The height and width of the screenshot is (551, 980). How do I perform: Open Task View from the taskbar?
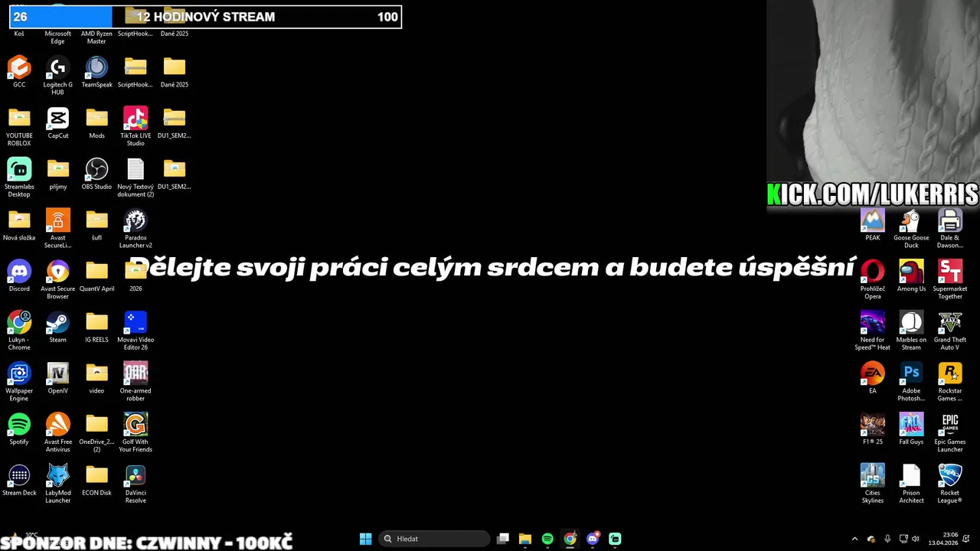(x=503, y=539)
